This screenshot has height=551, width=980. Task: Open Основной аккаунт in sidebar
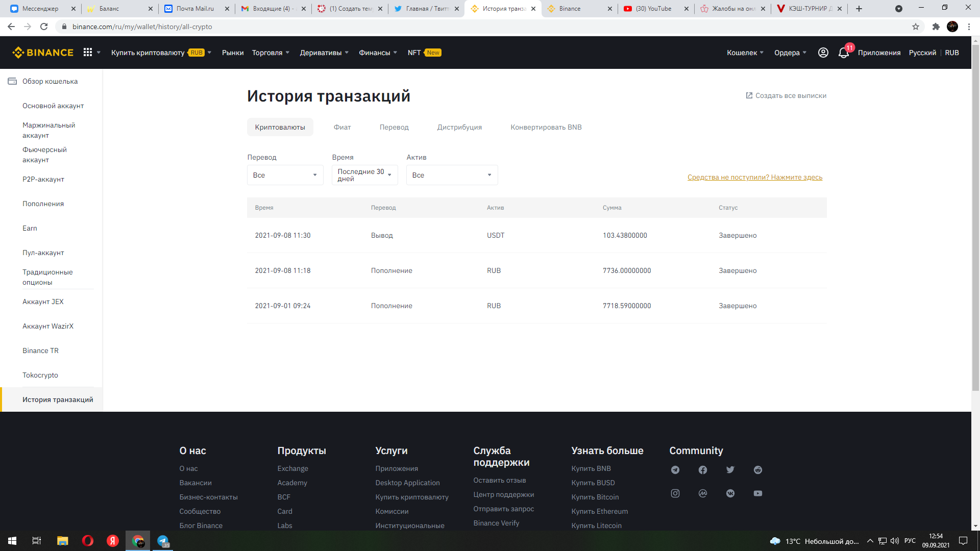(53, 106)
